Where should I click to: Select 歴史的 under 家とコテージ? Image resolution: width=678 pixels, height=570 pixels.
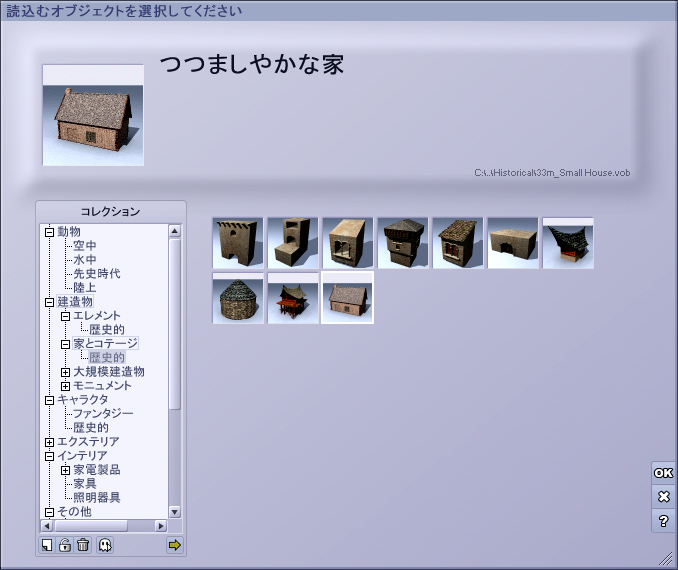pyautogui.click(x=107, y=358)
